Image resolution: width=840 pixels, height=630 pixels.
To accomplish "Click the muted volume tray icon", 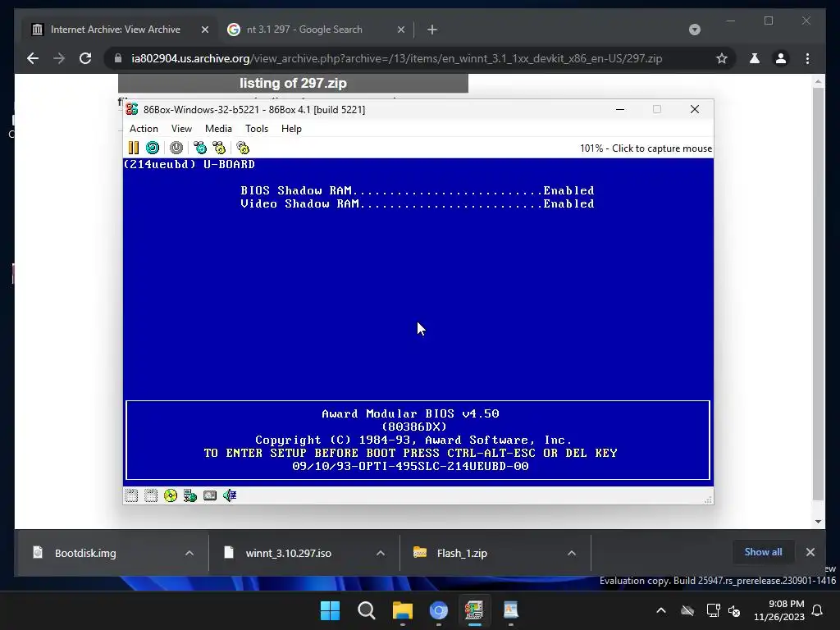I will pyautogui.click(x=734, y=610).
